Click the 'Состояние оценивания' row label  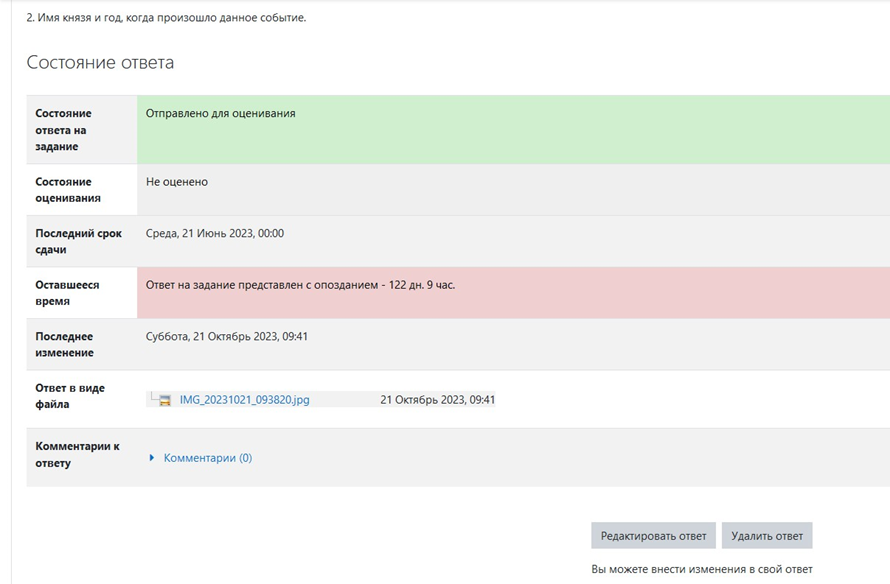pos(68,190)
